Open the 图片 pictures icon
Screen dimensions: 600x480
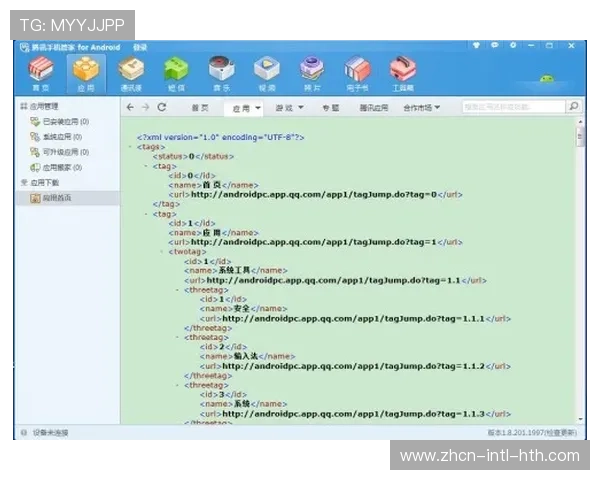(312, 72)
